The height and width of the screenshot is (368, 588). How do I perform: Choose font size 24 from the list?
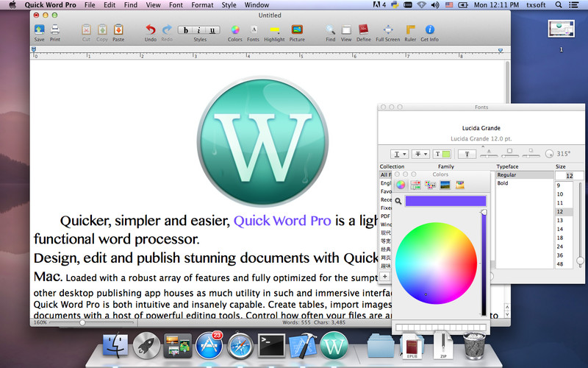pyautogui.click(x=564, y=247)
